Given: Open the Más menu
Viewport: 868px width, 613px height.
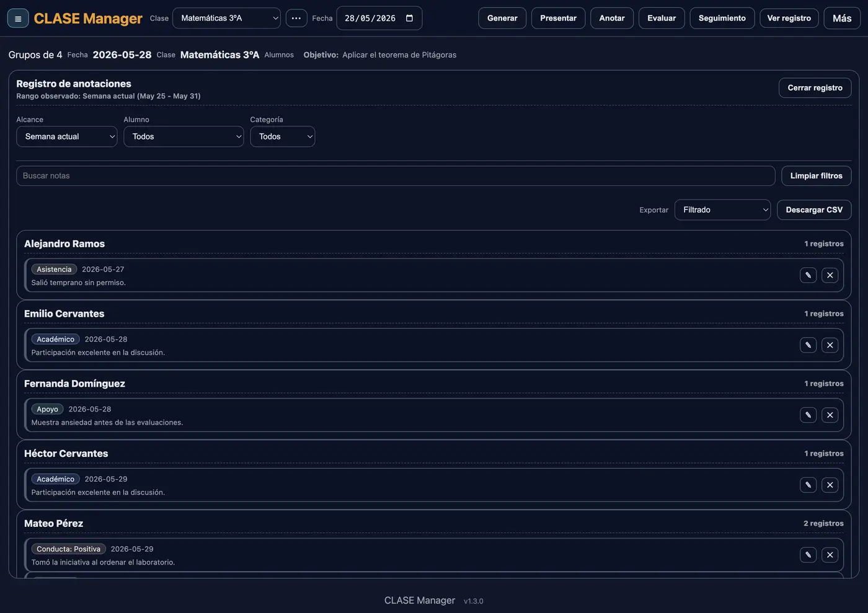Looking at the screenshot, I should tap(842, 19).
